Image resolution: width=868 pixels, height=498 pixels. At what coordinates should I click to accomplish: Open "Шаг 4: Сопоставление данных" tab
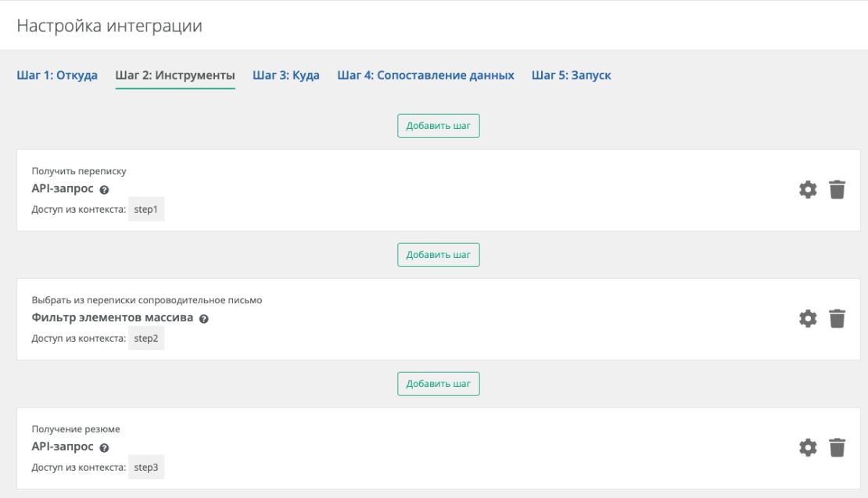(425, 76)
